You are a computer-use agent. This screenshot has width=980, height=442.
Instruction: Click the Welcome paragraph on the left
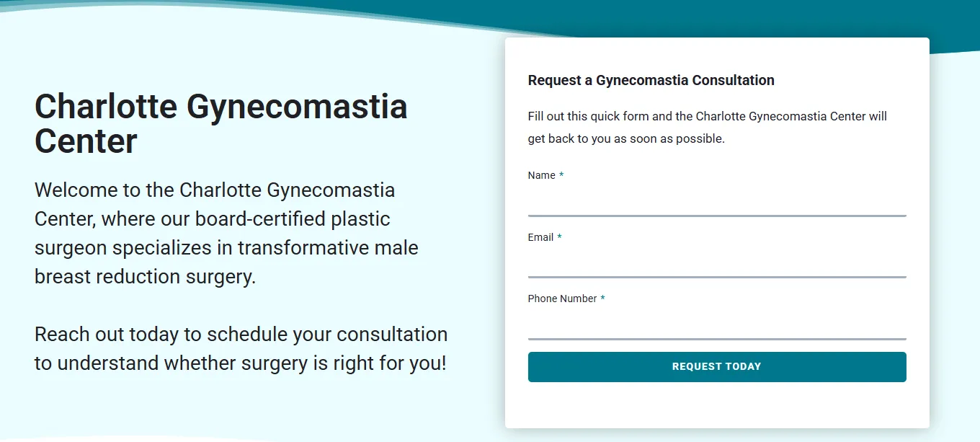226,233
